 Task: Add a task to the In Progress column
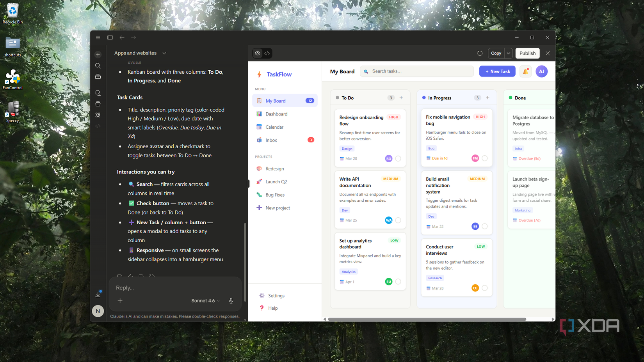(488, 98)
